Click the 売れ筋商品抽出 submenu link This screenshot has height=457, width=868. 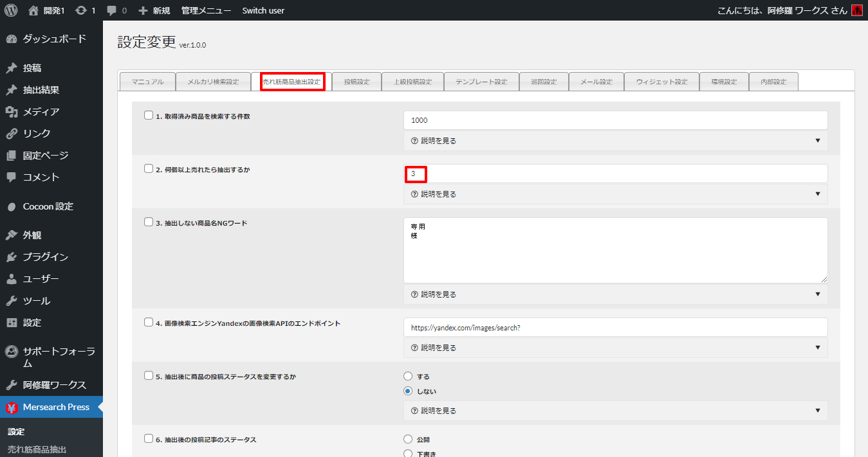pos(37,449)
